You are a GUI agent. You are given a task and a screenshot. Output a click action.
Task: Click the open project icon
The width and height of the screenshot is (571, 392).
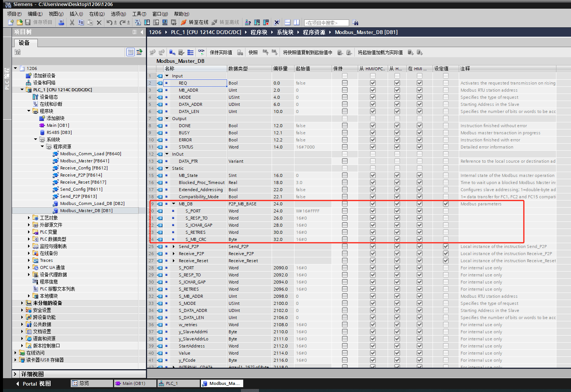click(x=19, y=22)
